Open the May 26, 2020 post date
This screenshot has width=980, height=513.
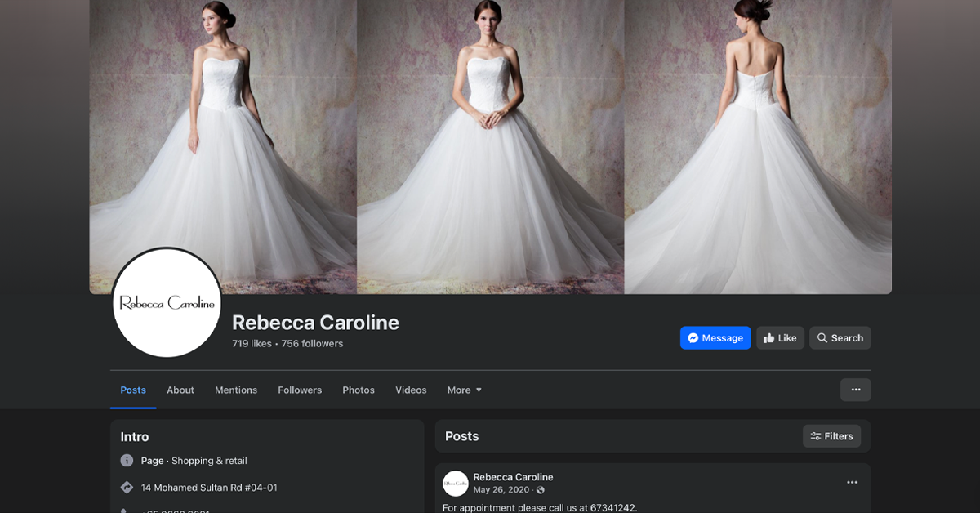(x=502, y=490)
